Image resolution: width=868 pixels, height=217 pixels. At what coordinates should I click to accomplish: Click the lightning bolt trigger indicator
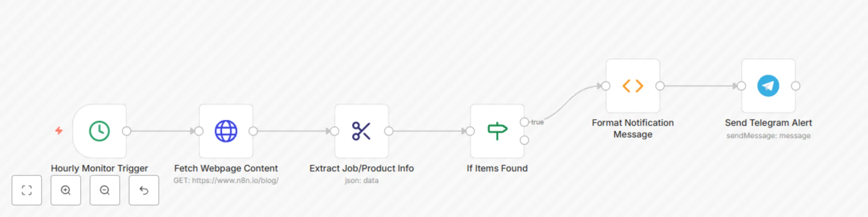coord(59,129)
